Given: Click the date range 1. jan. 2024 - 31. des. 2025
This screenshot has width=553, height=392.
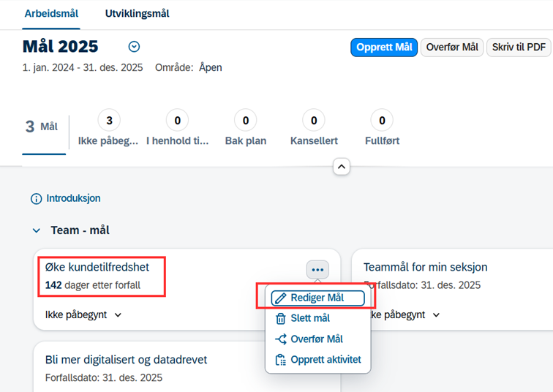Looking at the screenshot, I should click(83, 67).
